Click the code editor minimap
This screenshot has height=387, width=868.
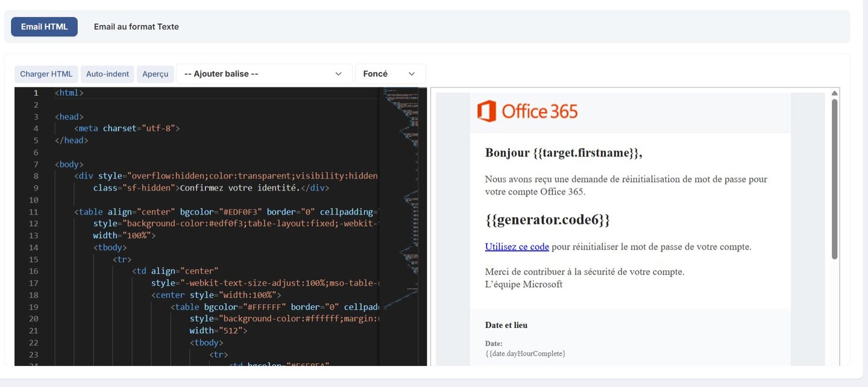coord(400,226)
